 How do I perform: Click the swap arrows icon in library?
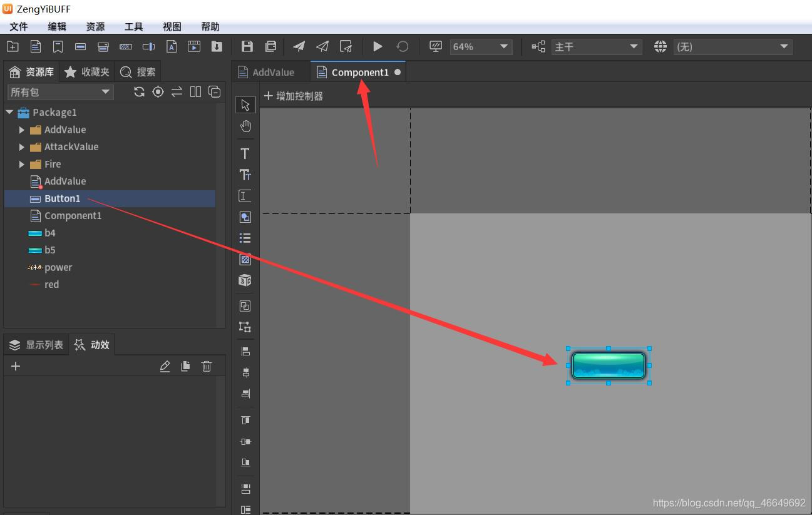tap(177, 92)
